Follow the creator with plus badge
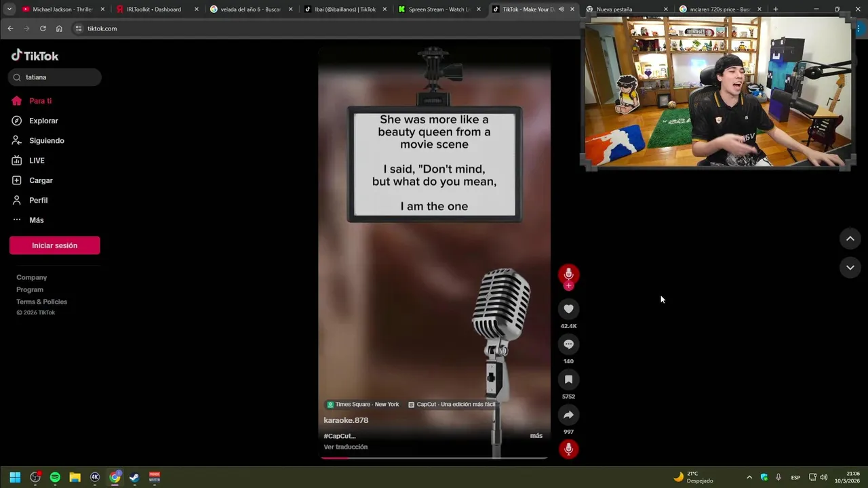The width and height of the screenshot is (868, 488). coord(568,286)
